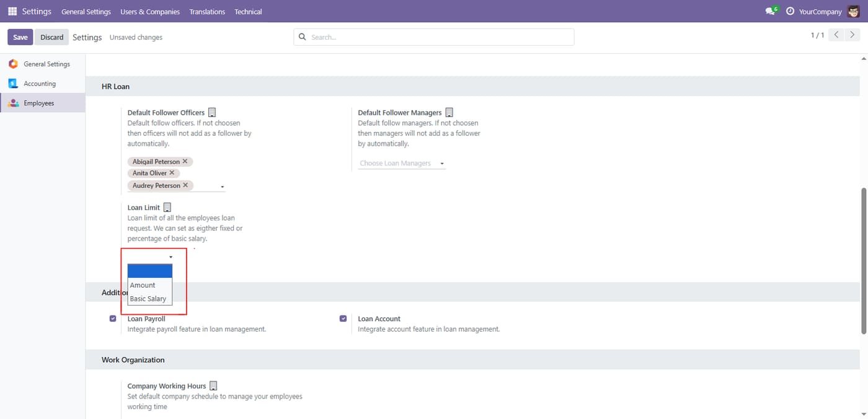Remove Anita Oliver tag

172,173
